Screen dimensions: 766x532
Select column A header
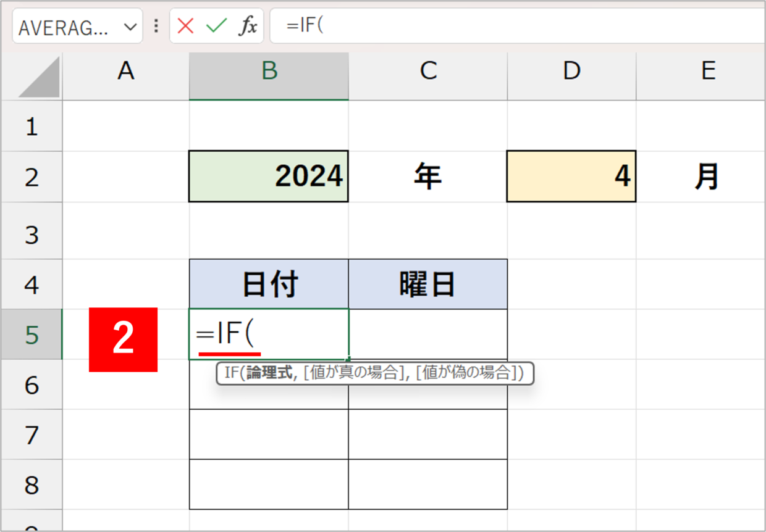[126, 72]
